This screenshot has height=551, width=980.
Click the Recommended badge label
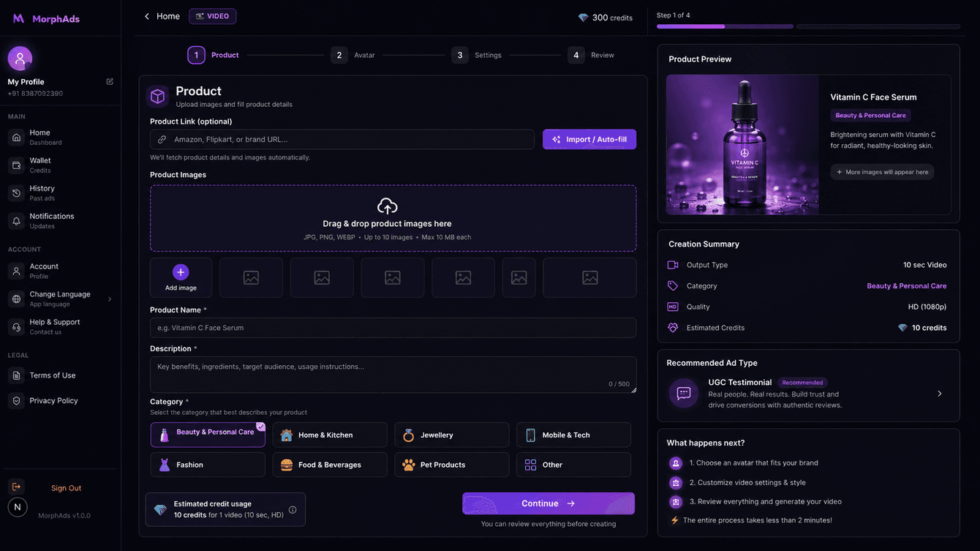point(802,383)
